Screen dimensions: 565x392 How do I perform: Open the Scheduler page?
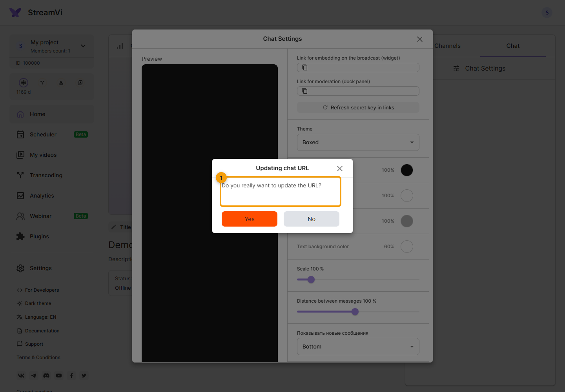52,134
